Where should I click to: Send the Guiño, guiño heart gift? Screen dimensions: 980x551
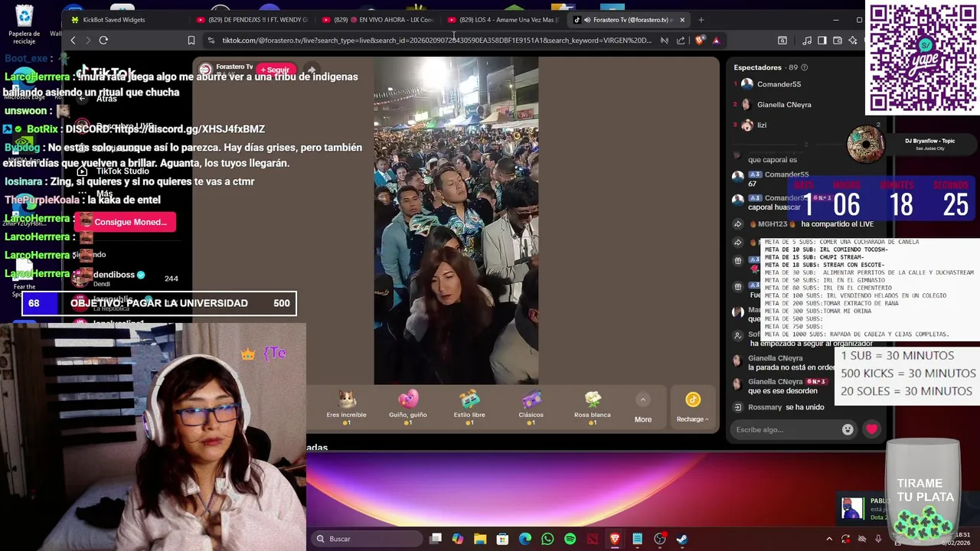point(408,407)
